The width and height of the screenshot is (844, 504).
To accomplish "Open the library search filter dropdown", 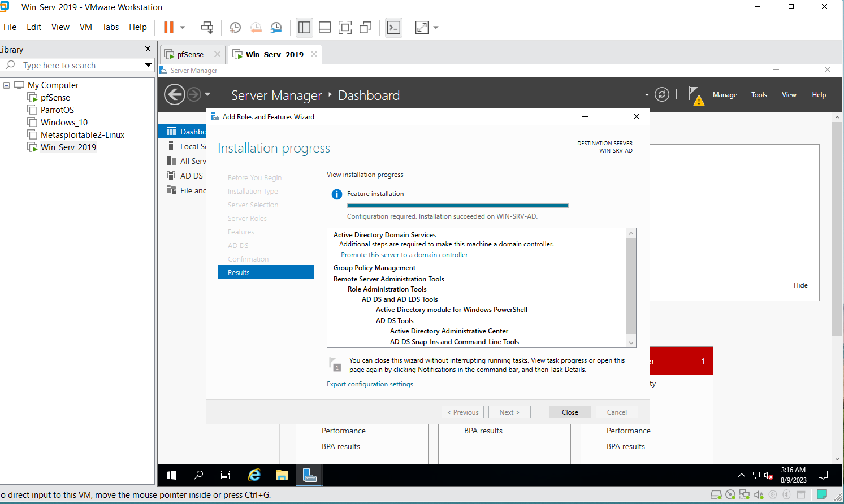I will (148, 65).
